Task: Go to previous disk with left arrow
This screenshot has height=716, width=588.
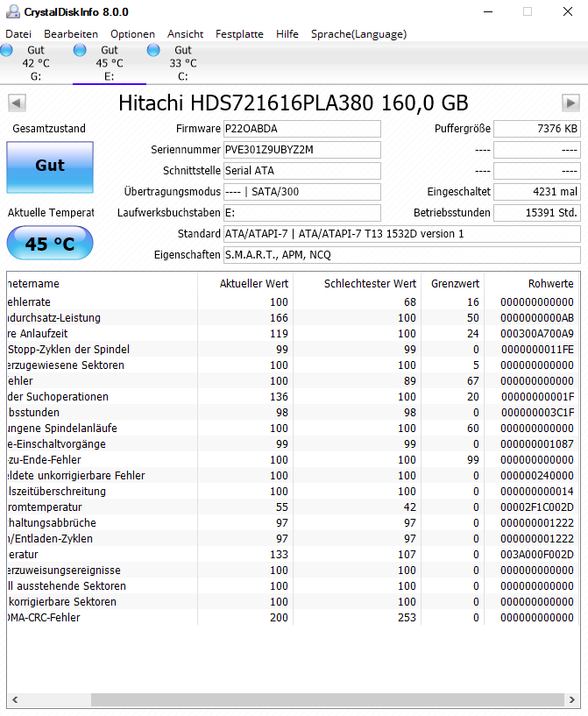Action: tap(17, 103)
